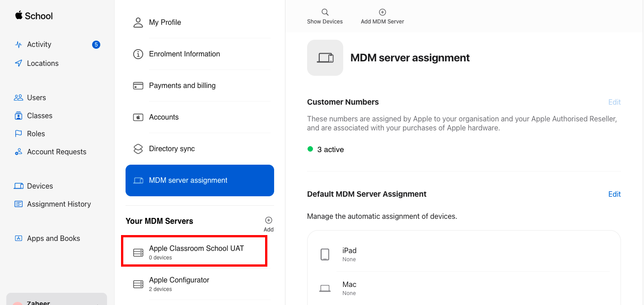Click Add MDM Server in the toolbar
Screen dimensions: 644x305
click(383, 17)
